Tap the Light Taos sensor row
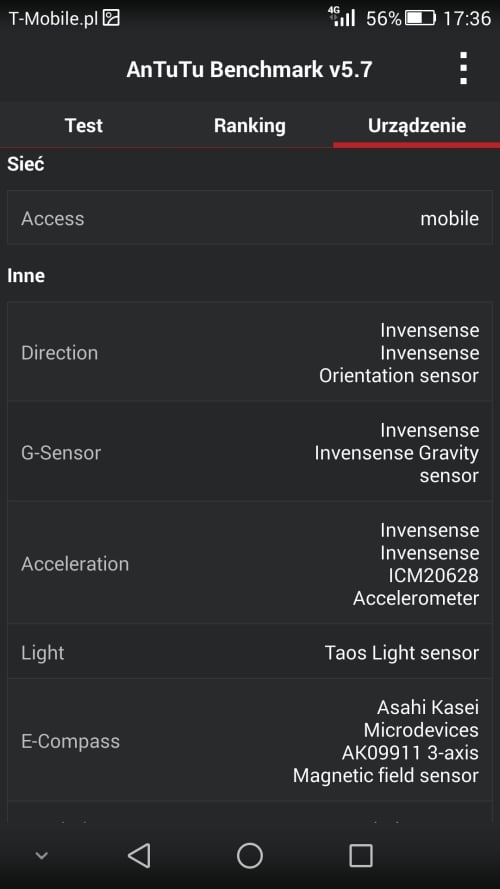The height and width of the screenshot is (889, 500). (x=250, y=652)
